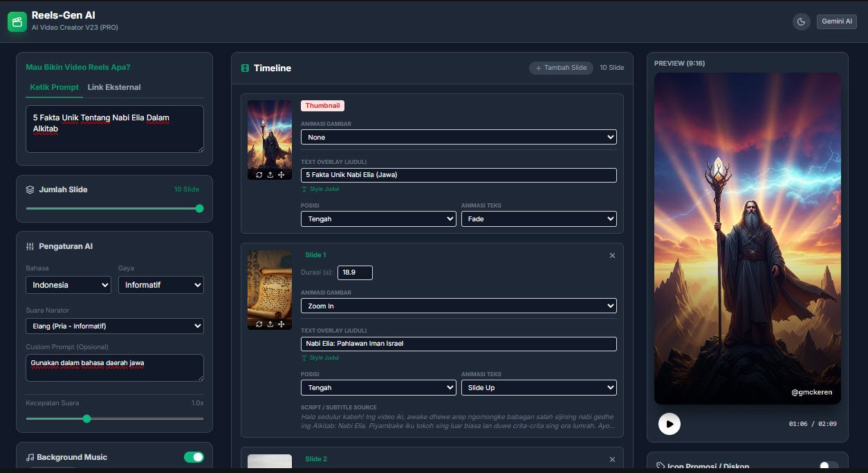868x473 pixels.
Task: Click the Slide 1 Text Overlay title field
Action: tap(459, 344)
